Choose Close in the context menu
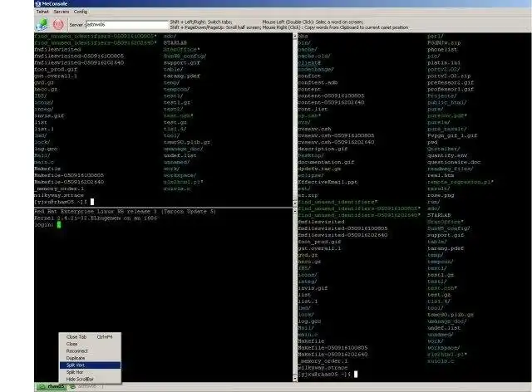Screen dimensions: 532x392 (x=90, y=344)
